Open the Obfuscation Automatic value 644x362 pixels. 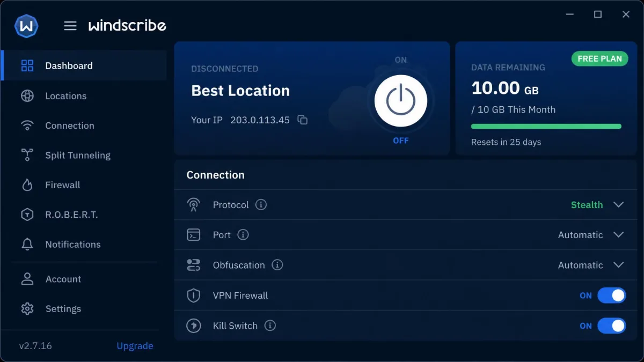tap(580, 265)
